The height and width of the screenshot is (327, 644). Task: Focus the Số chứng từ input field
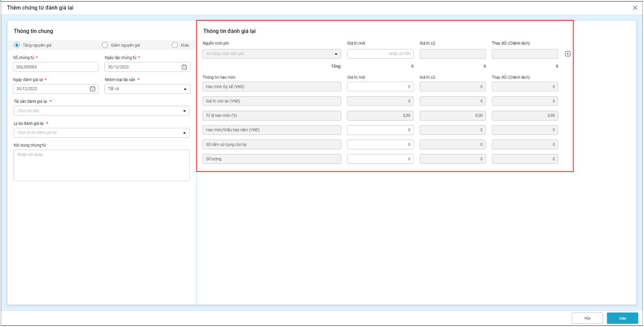(x=56, y=67)
